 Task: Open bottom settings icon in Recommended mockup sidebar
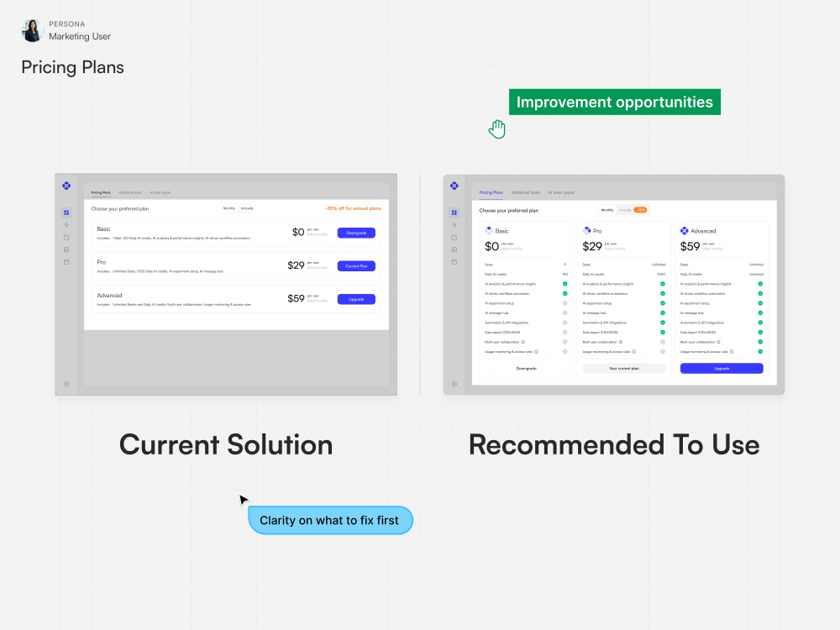tap(454, 384)
